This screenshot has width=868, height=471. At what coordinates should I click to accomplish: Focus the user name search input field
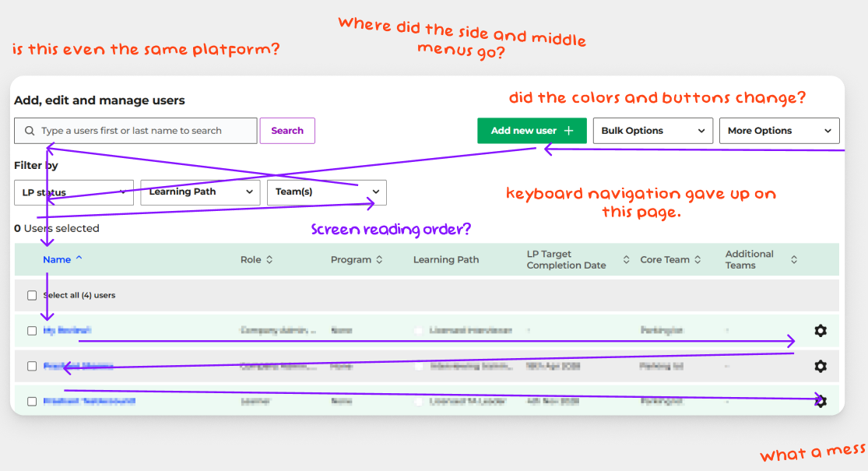(x=135, y=131)
